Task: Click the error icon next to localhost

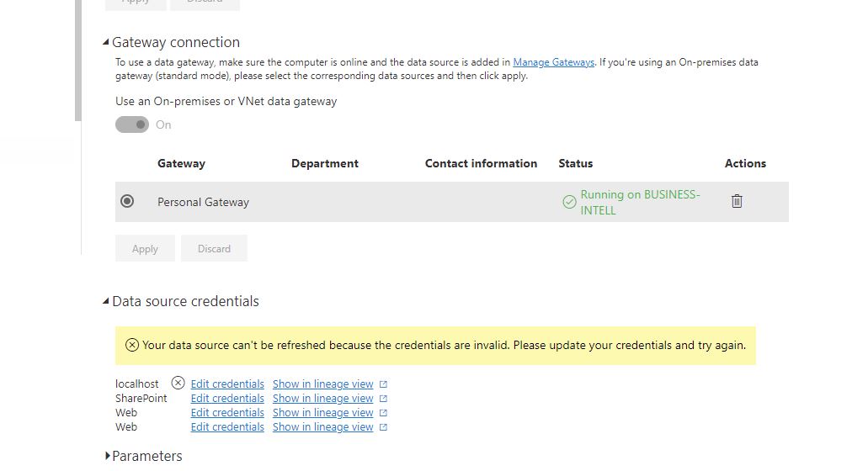Action: point(178,383)
